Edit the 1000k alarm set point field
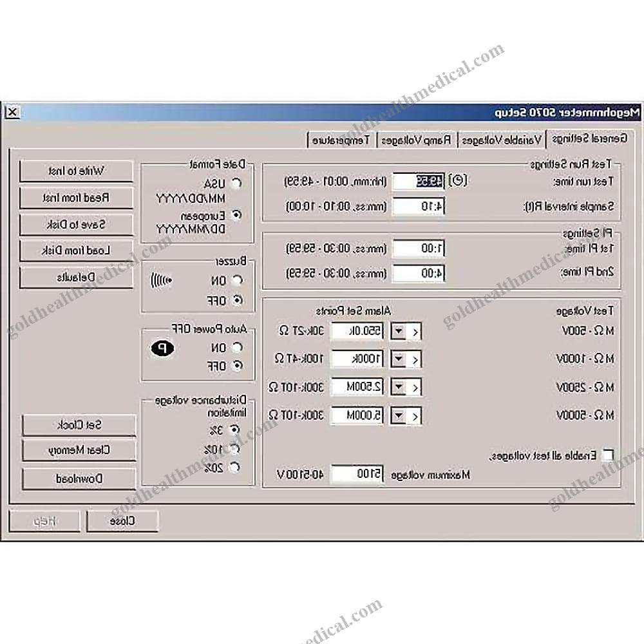Image resolution: width=644 pixels, height=644 pixels. click(x=357, y=359)
